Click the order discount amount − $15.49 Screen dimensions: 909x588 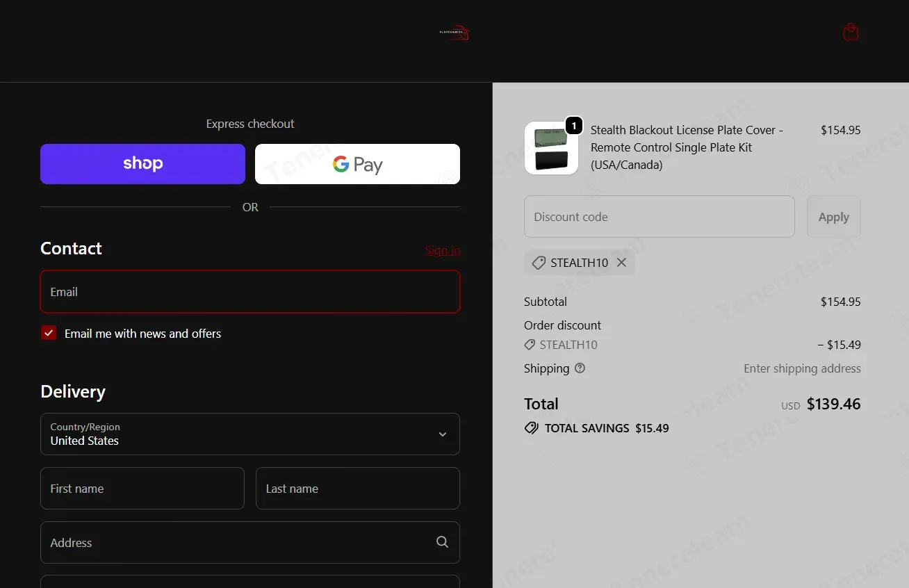point(839,345)
